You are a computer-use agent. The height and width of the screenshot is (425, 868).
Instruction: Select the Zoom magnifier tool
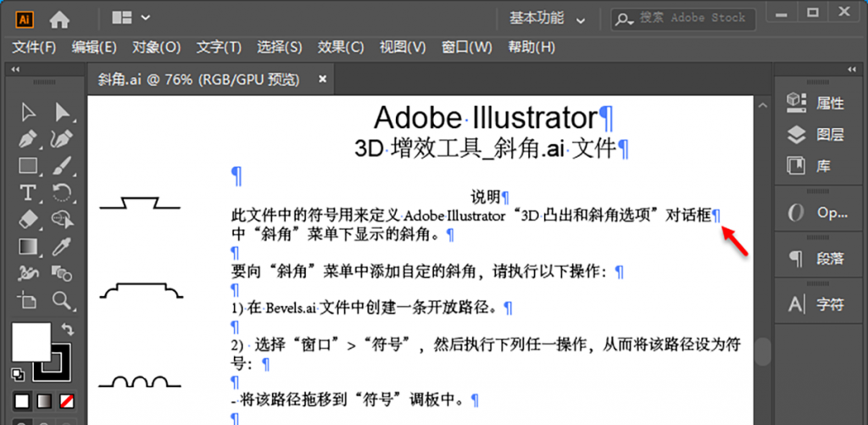(x=62, y=300)
